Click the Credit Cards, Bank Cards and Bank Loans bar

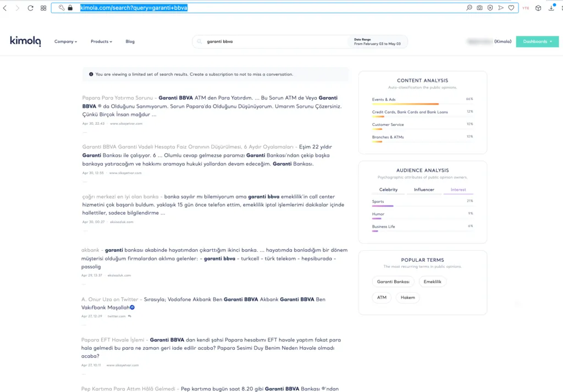click(423, 117)
